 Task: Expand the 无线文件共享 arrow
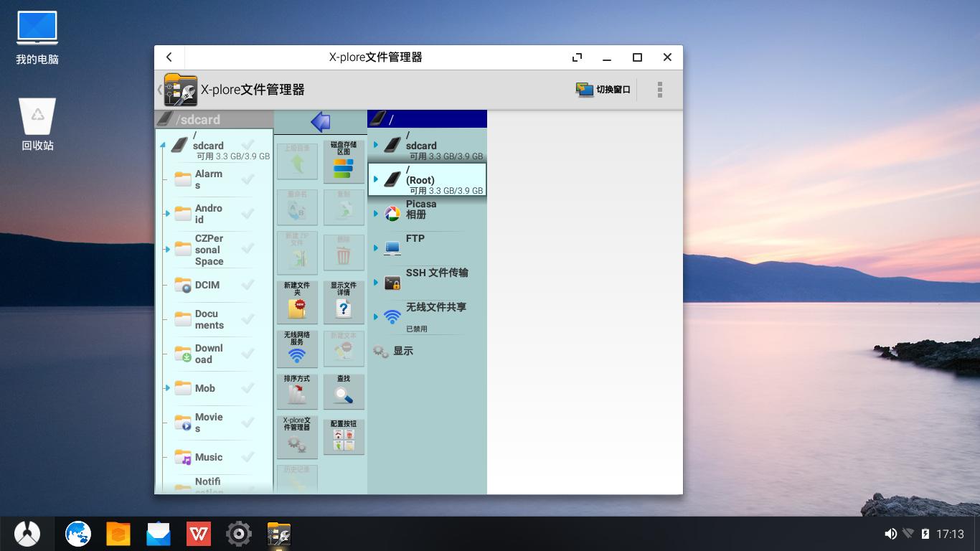375,316
